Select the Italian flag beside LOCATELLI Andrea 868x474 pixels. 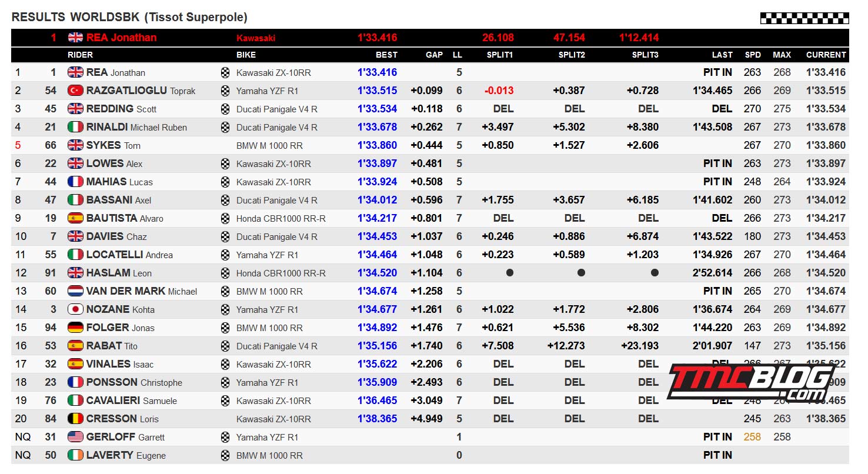(x=75, y=255)
